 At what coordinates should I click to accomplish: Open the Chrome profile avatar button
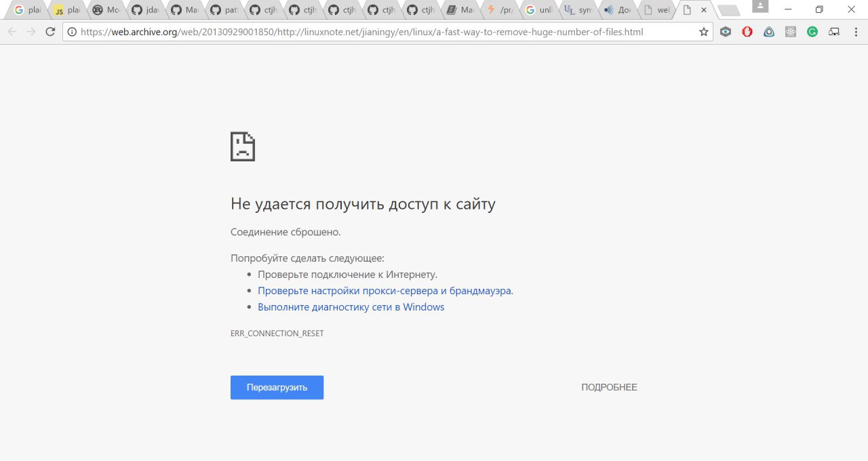click(761, 7)
